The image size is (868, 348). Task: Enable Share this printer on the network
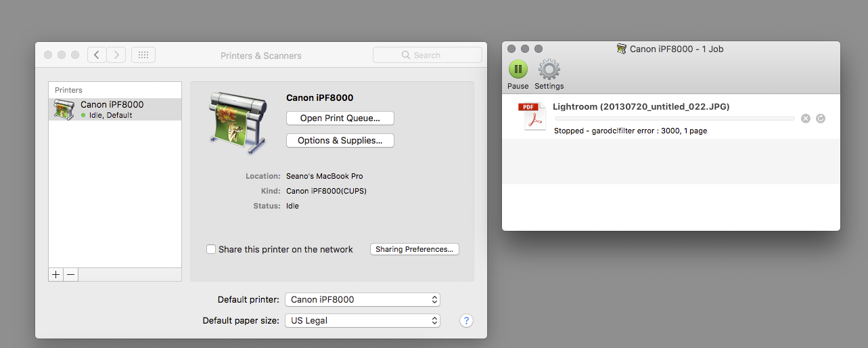(211, 249)
